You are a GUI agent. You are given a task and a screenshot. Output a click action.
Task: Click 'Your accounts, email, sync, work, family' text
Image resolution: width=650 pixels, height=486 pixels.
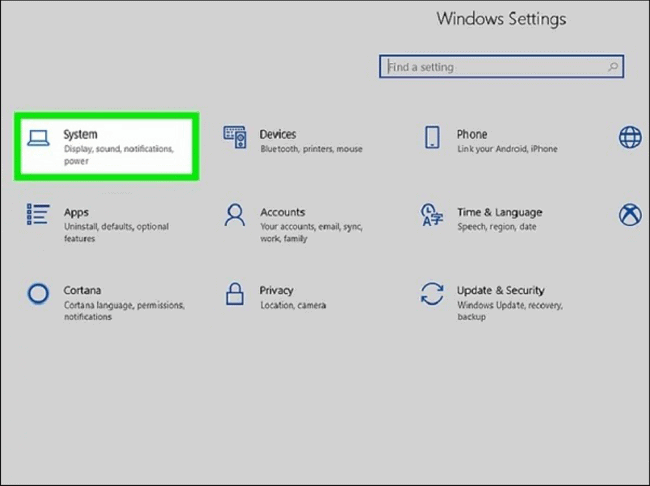pyautogui.click(x=311, y=232)
